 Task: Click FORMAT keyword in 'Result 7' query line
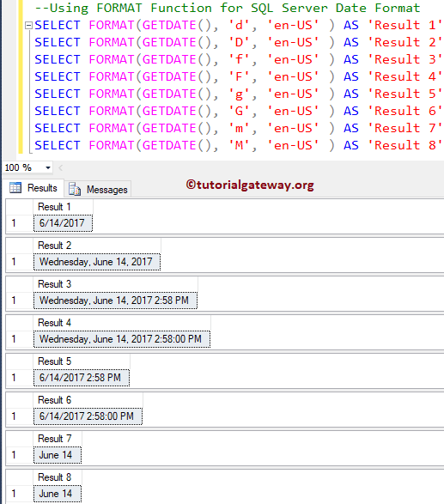[112, 128]
